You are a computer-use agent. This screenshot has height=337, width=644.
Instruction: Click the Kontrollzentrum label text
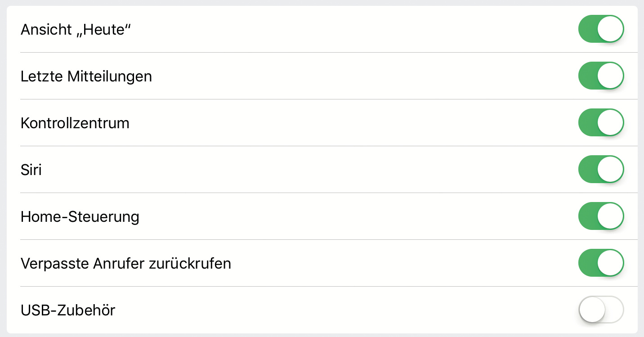point(75,123)
